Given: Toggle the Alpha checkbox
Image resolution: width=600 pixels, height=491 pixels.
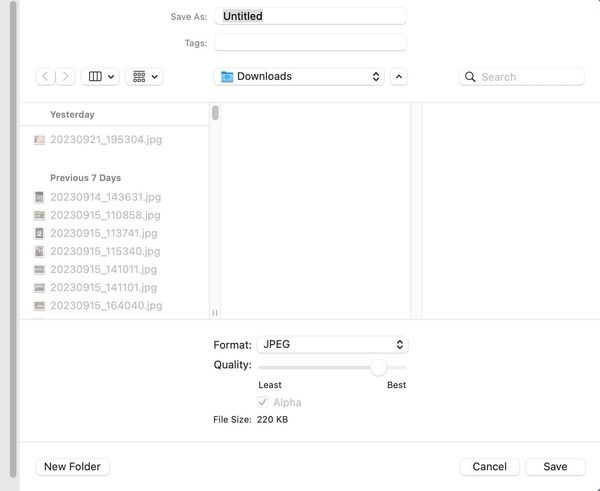Looking at the screenshot, I should [263, 402].
